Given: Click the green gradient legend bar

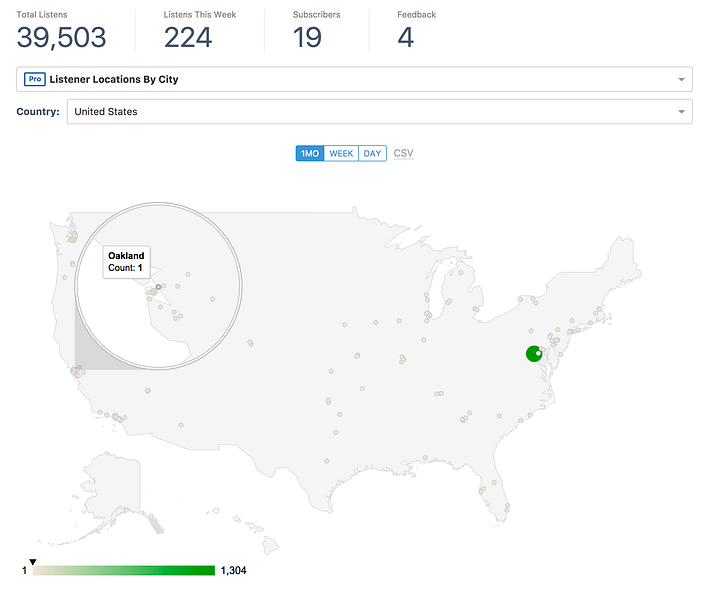Looking at the screenshot, I should coord(124,570).
